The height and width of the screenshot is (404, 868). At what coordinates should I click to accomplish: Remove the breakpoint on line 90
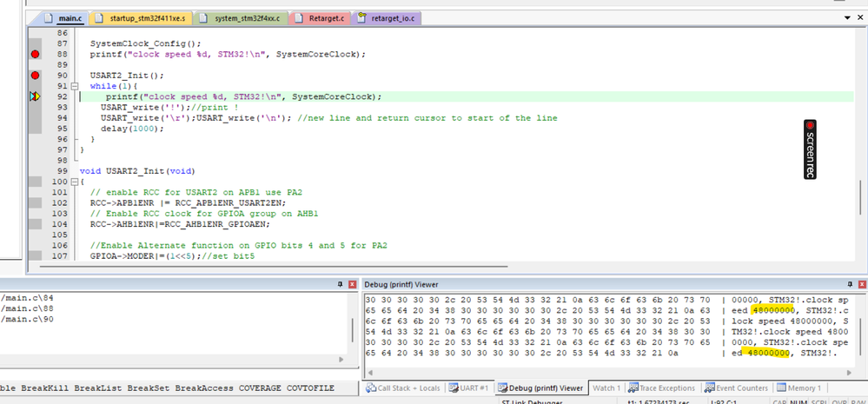(36, 76)
